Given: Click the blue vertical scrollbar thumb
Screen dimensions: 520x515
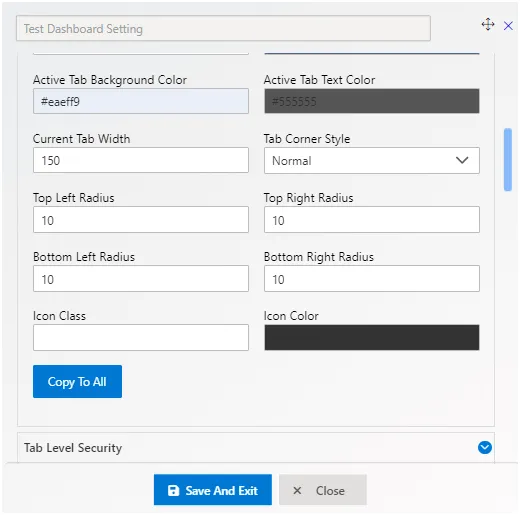Looking at the screenshot, I should coord(508,160).
